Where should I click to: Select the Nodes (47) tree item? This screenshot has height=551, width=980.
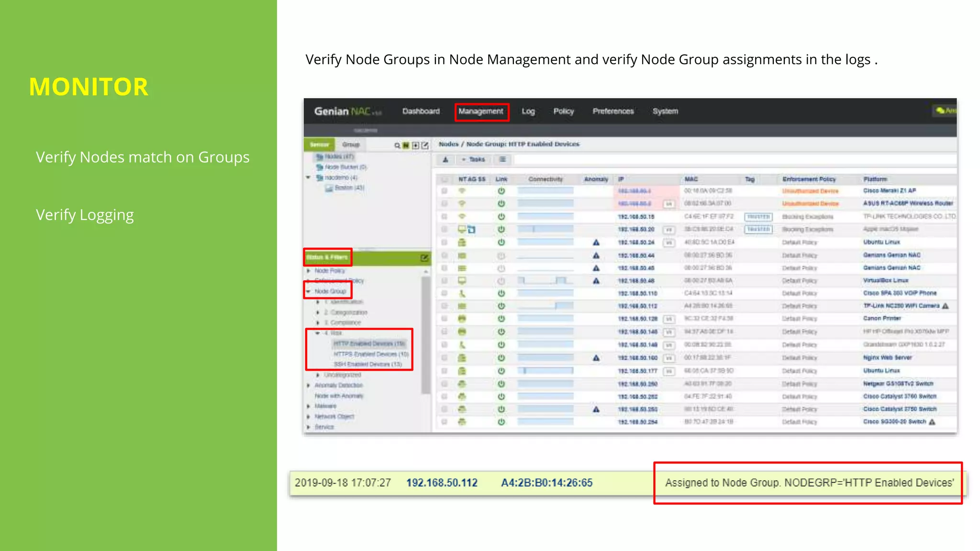[x=339, y=156]
